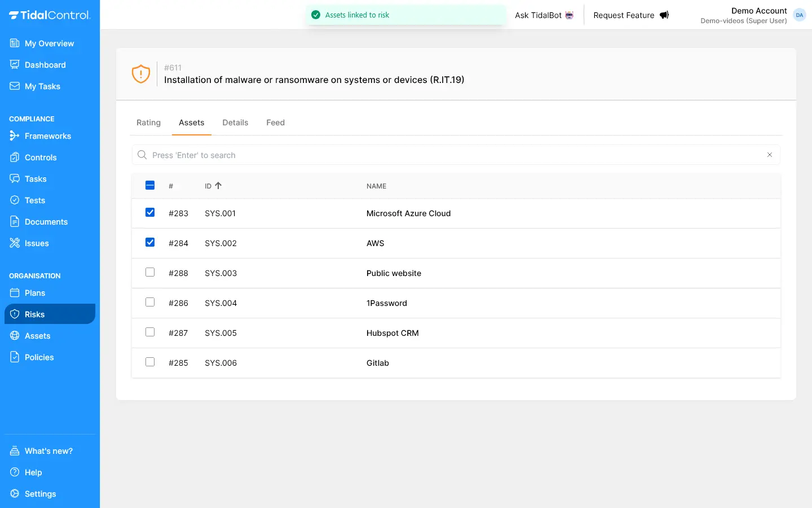Open the Details tab
Screen dimensions: 812x508
click(235, 122)
